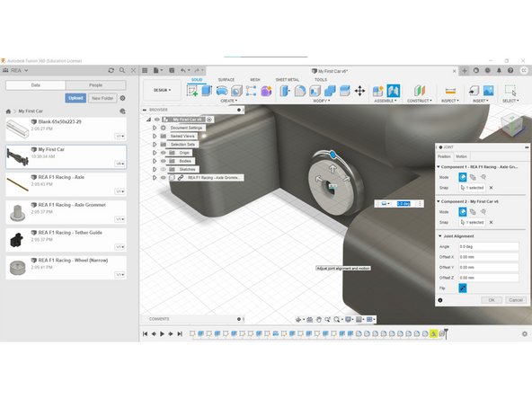This screenshot has height=399, width=532.
Task: Expand the Document Settings tree node
Action: [x=155, y=128]
